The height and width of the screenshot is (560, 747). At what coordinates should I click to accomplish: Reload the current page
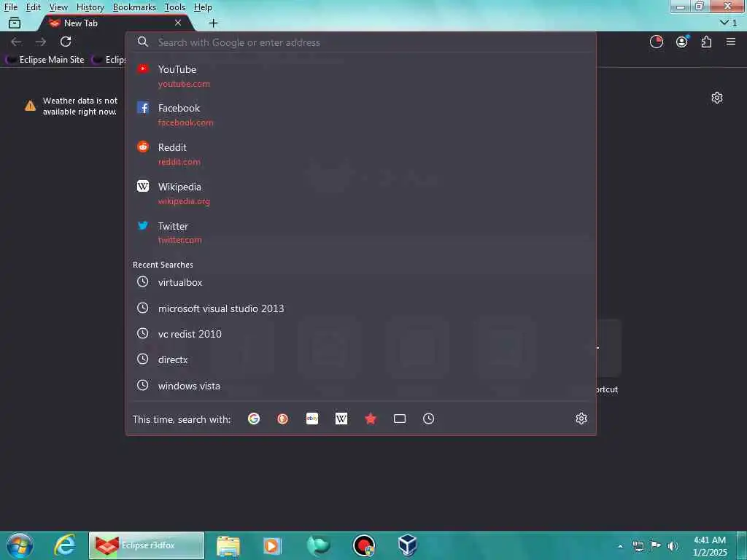pos(66,42)
